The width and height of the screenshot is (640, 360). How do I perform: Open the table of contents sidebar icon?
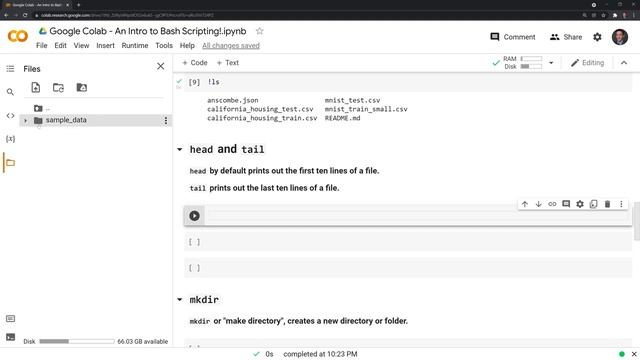coord(10,69)
